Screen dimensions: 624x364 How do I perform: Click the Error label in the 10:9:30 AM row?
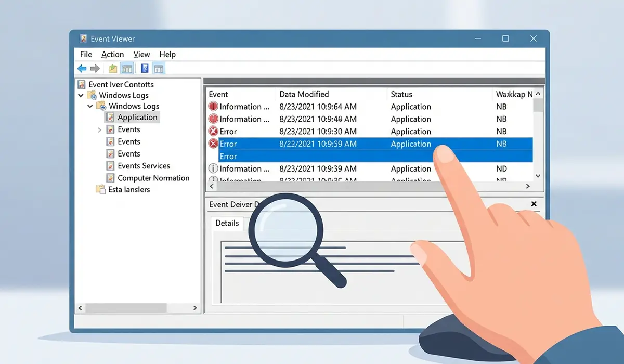coord(228,132)
